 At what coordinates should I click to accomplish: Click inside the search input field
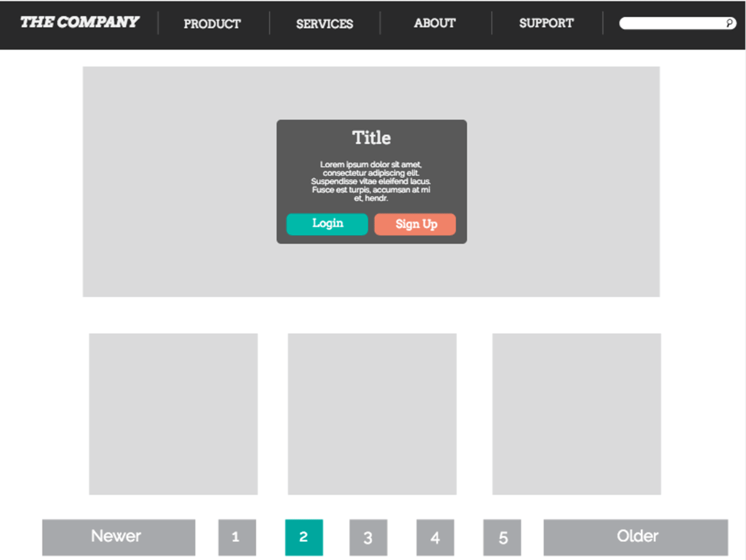pos(671,23)
